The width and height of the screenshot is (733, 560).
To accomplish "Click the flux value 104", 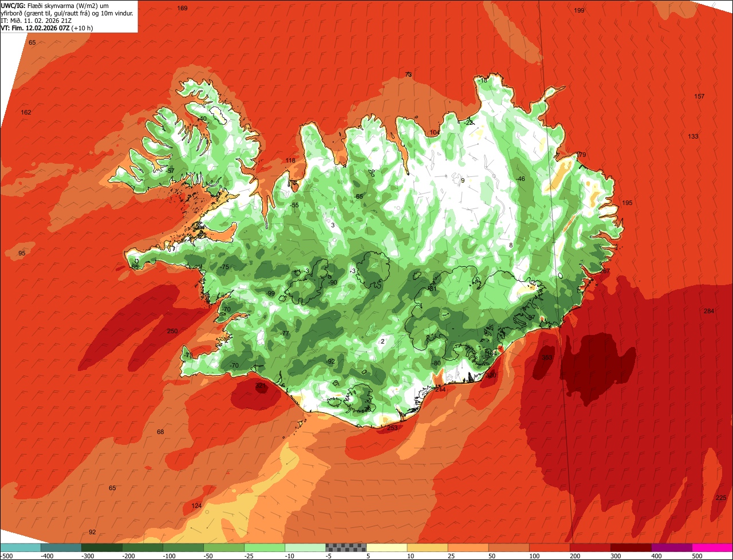I will (x=435, y=132).
